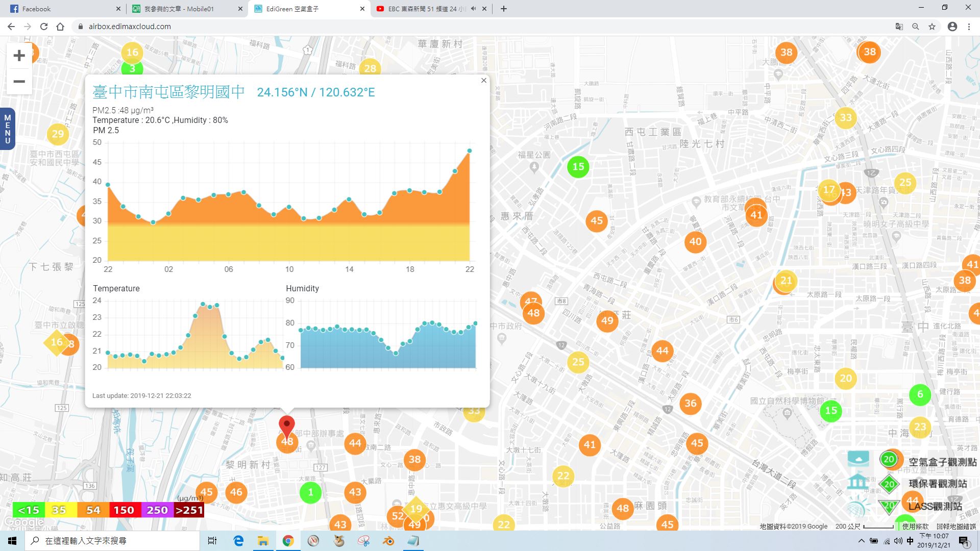This screenshot has height=551, width=980.
Task: Open the blue MENU side tab
Action: click(7, 129)
